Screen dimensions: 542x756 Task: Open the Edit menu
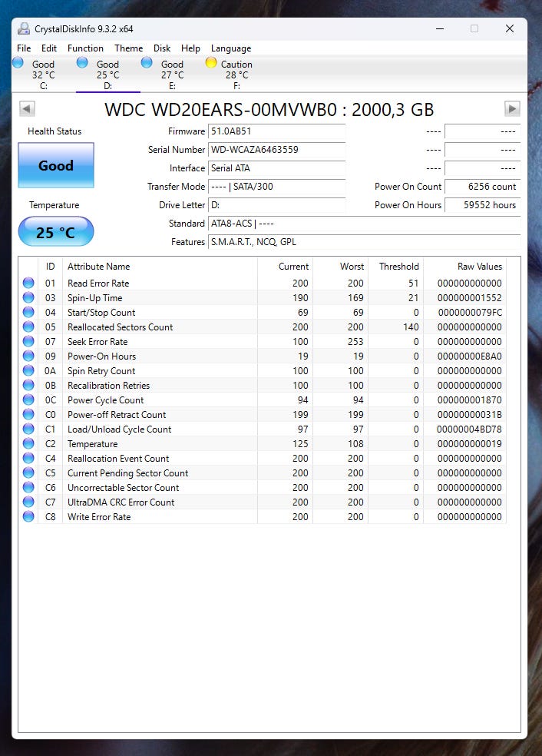(x=49, y=48)
